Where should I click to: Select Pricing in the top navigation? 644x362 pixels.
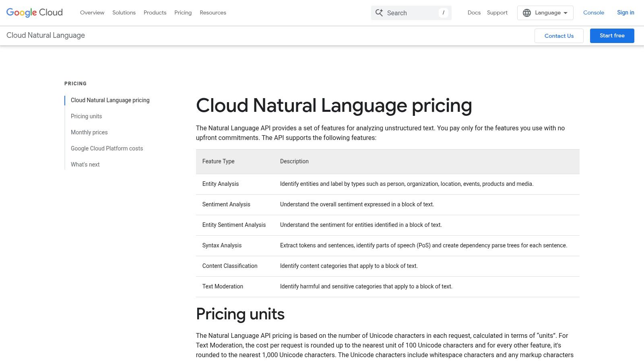point(183,12)
